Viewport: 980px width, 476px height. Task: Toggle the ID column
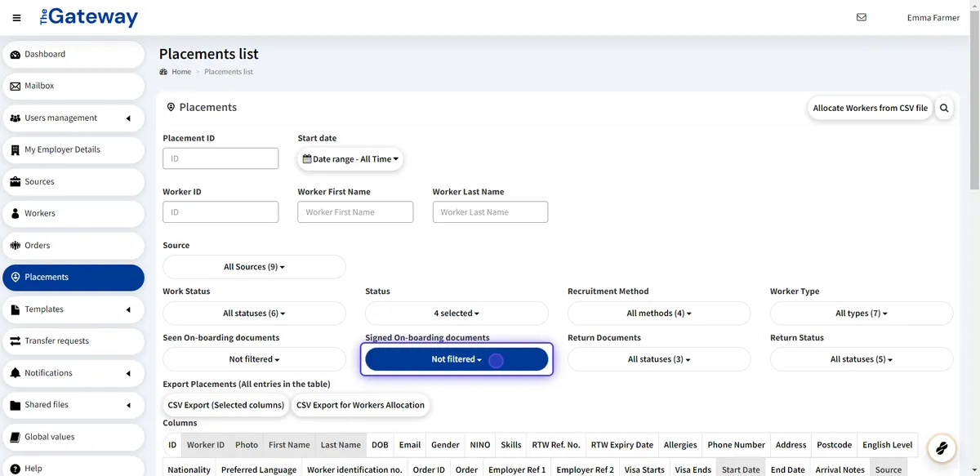[x=172, y=445]
